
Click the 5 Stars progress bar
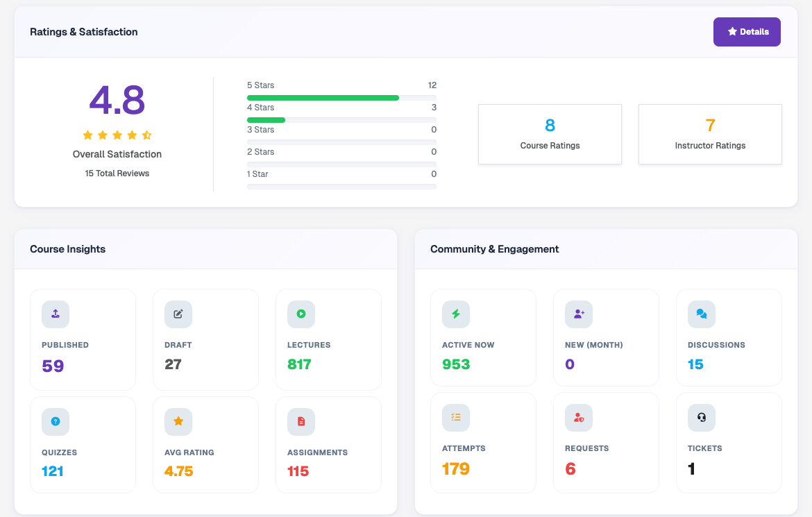(x=341, y=98)
